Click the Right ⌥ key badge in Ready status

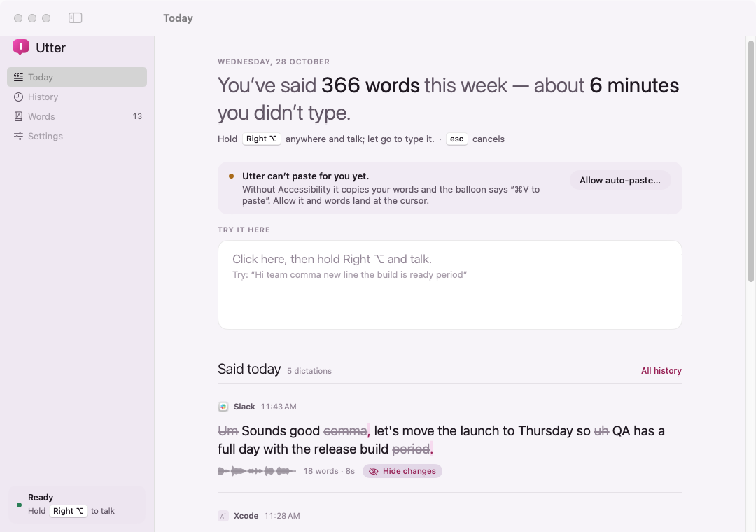tap(68, 511)
